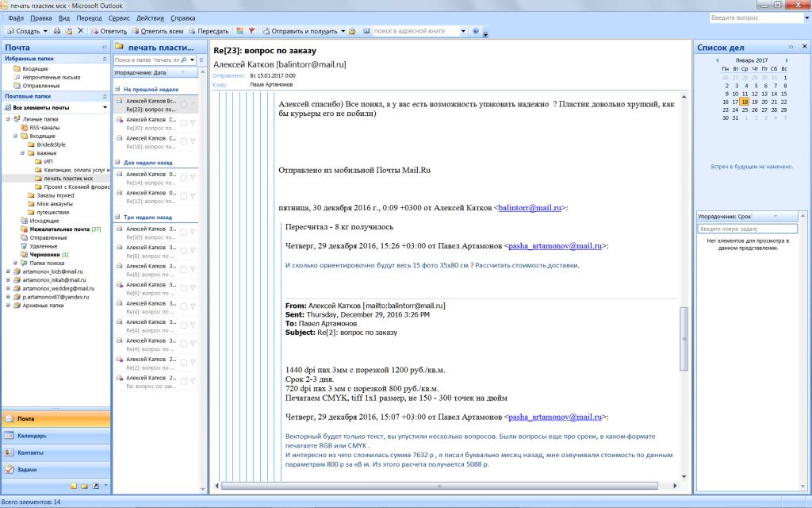812x508 pixels.
Task: Open the Нежелательная почта junk folder
Action: (59, 229)
